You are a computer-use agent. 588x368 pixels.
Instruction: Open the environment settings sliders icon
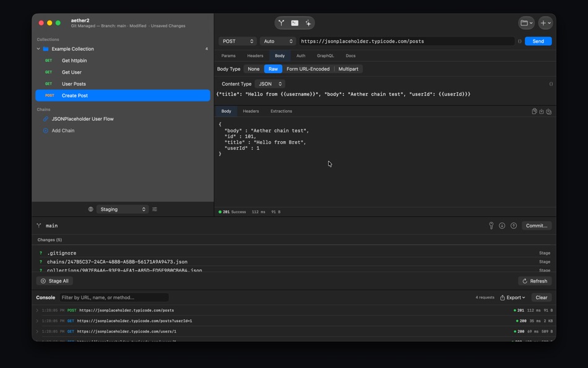point(155,209)
